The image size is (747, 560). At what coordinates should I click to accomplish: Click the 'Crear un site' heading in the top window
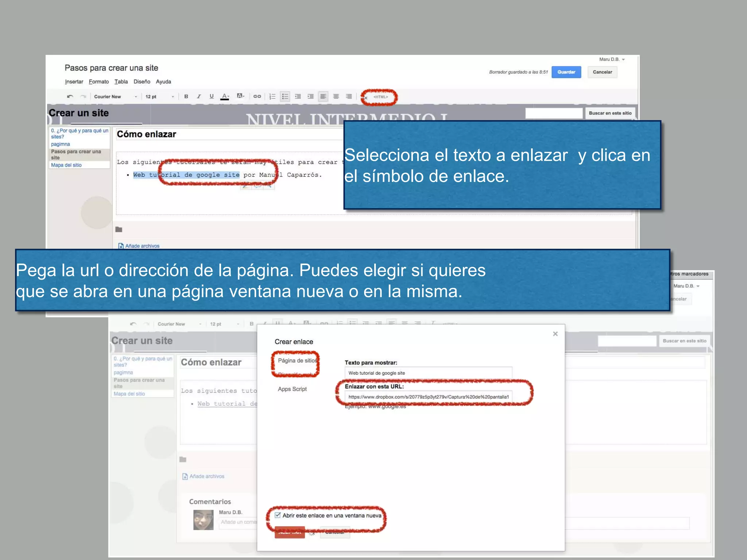(x=79, y=113)
